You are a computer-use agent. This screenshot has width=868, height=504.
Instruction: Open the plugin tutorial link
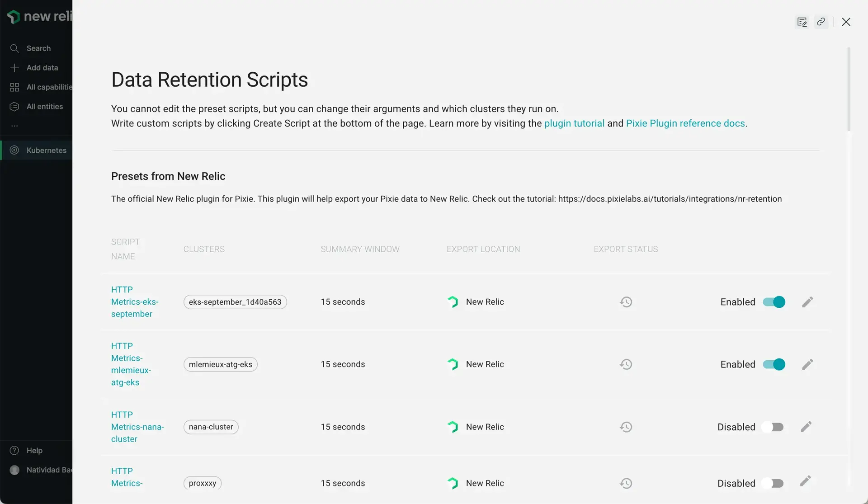tap(574, 123)
